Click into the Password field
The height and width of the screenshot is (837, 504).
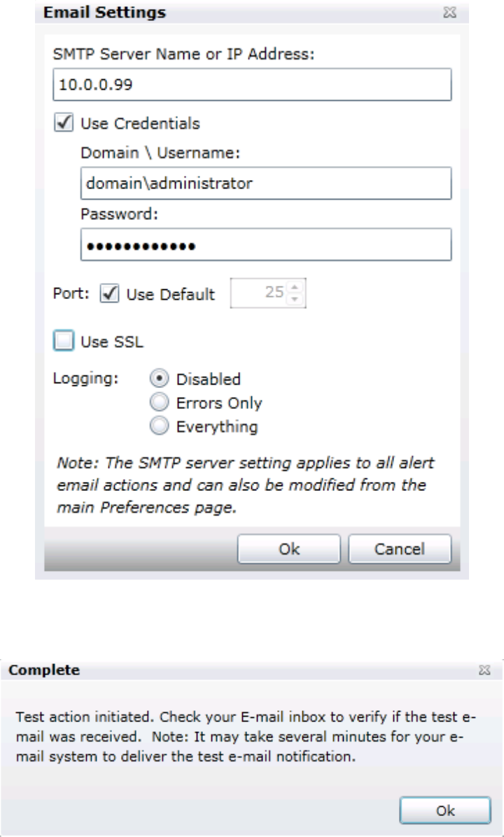[266, 247]
